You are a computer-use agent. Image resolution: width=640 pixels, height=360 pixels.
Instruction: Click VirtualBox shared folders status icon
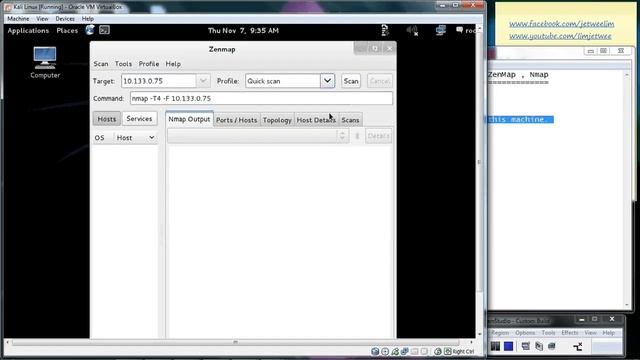pos(415,351)
